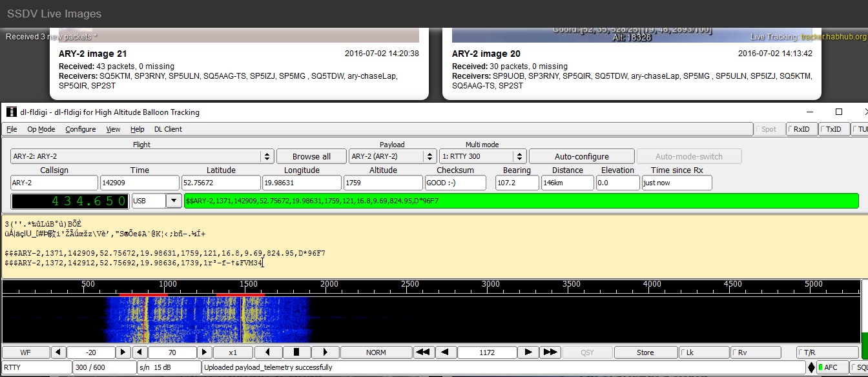Open the Flight ARY-2 dropdown
The height and width of the screenshot is (377, 868).
click(267, 156)
